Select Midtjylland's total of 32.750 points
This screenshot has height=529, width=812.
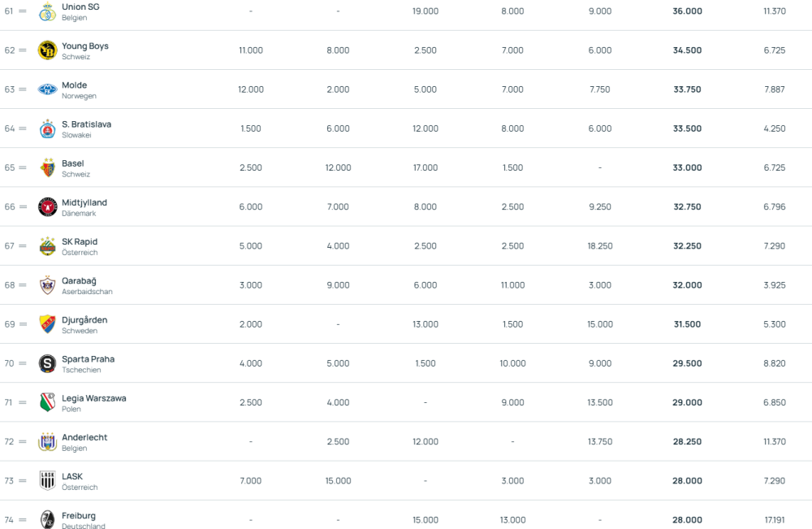(687, 207)
